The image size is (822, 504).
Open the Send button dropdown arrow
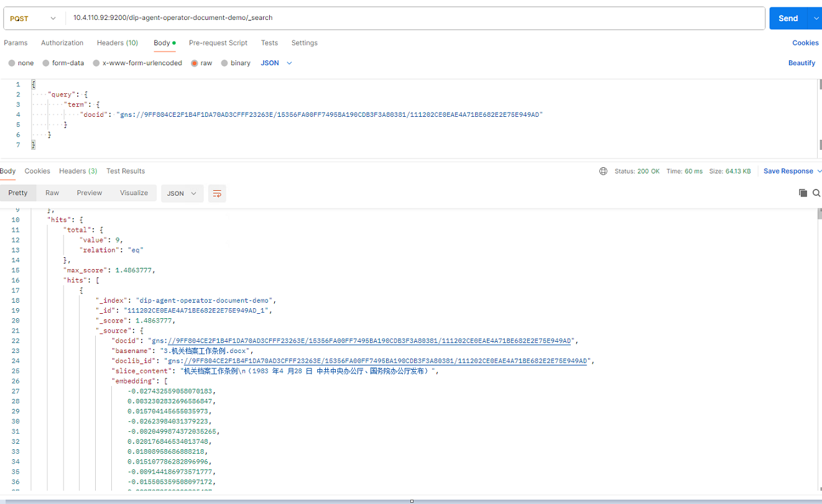tap(815, 18)
